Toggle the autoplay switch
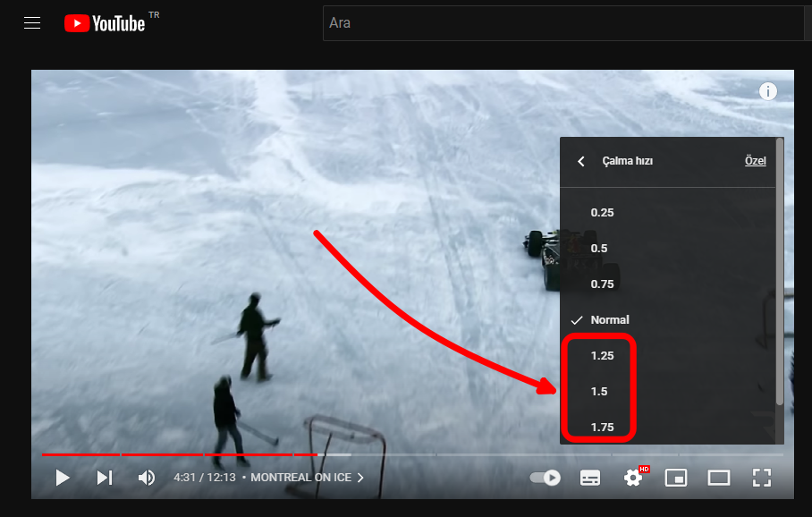 point(546,478)
